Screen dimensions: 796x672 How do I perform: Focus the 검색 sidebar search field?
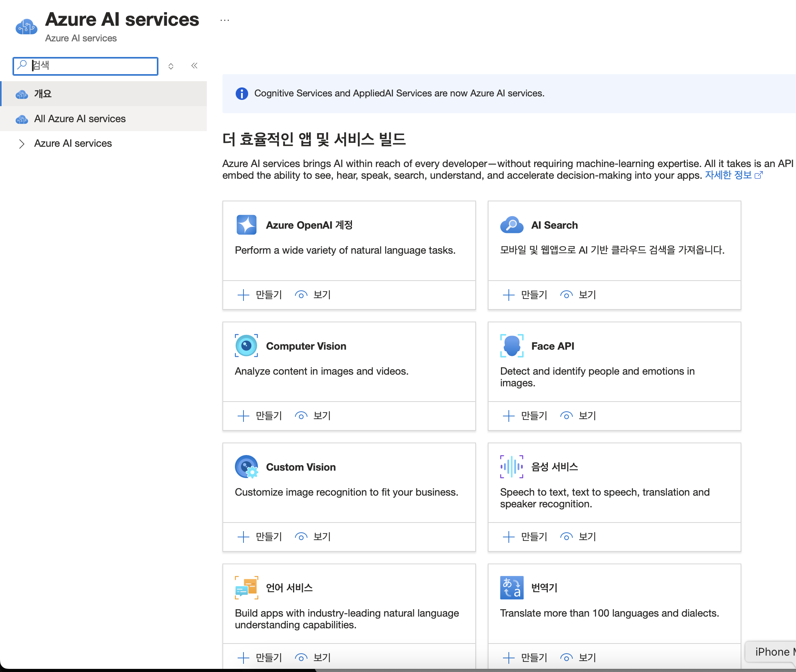pyautogui.click(x=92, y=66)
